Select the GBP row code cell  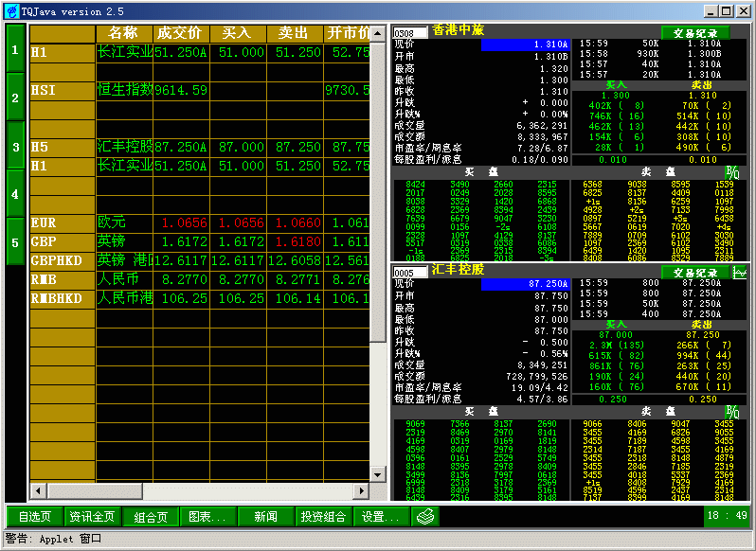click(63, 241)
